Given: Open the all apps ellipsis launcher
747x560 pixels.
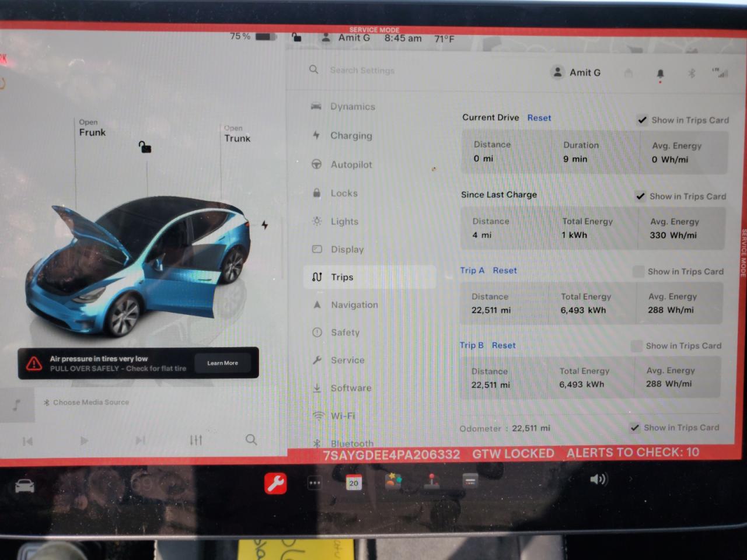Looking at the screenshot, I should coord(315,483).
